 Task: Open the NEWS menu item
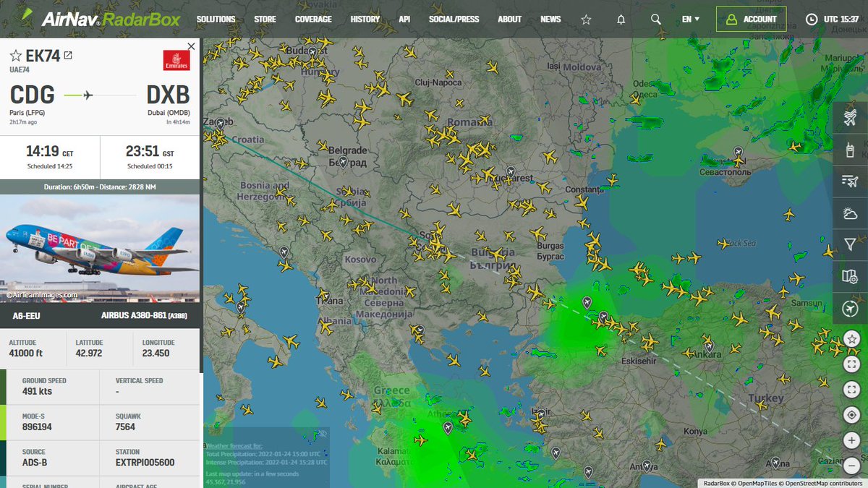(x=550, y=20)
